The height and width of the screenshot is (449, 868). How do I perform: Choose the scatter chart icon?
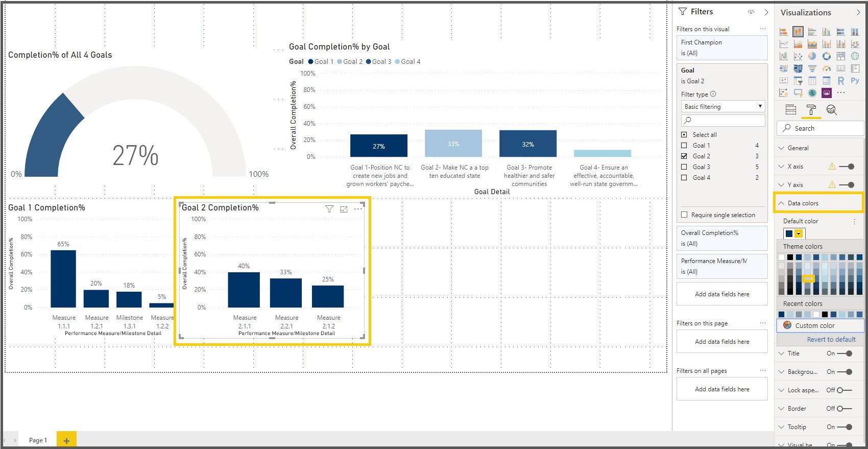pos(798,56)
